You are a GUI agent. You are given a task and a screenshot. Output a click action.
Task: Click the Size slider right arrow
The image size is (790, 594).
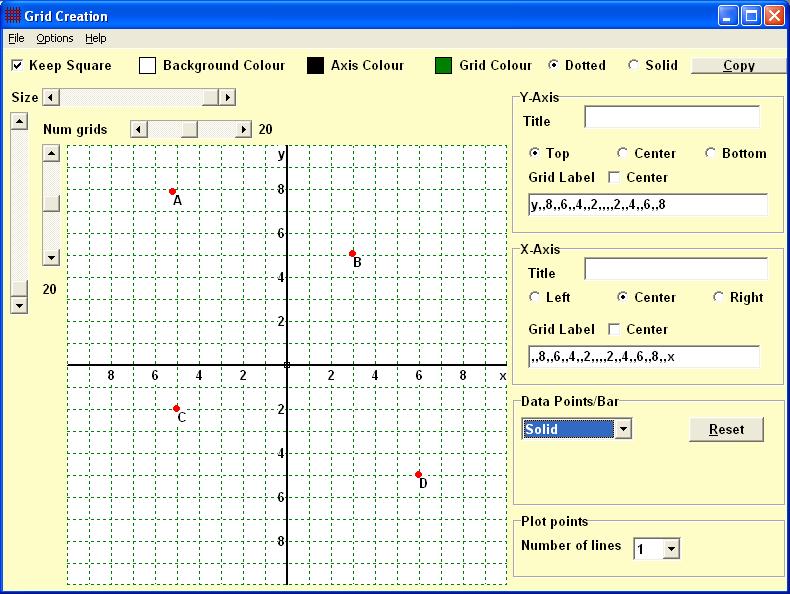[227, 97]
